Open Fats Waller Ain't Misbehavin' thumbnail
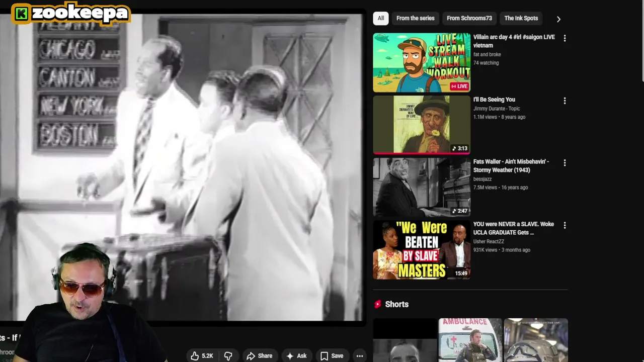The height and width of the screenshot is (362, 644). 422,187
